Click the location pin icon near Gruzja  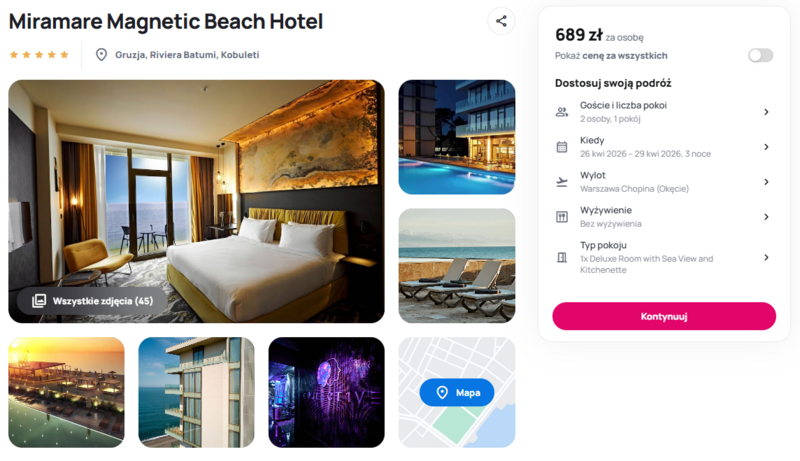coord(102,55)
